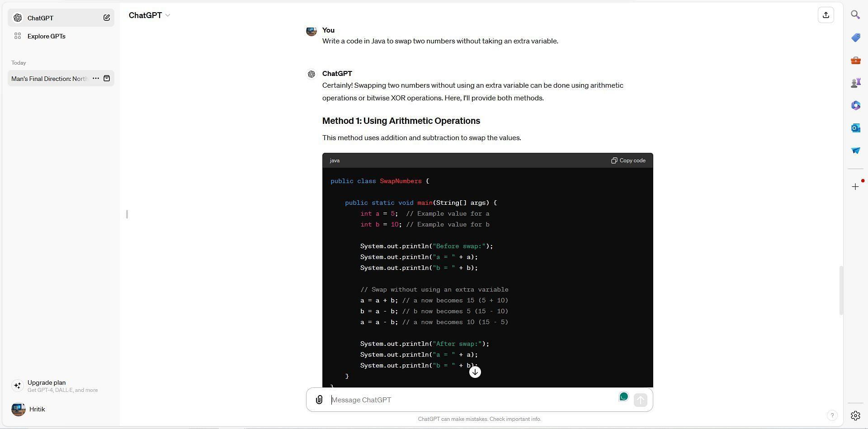Open Explore GPTs
The height and width of the screenshot is (429, 868).
pyautogui.click(x=61, y=36)
